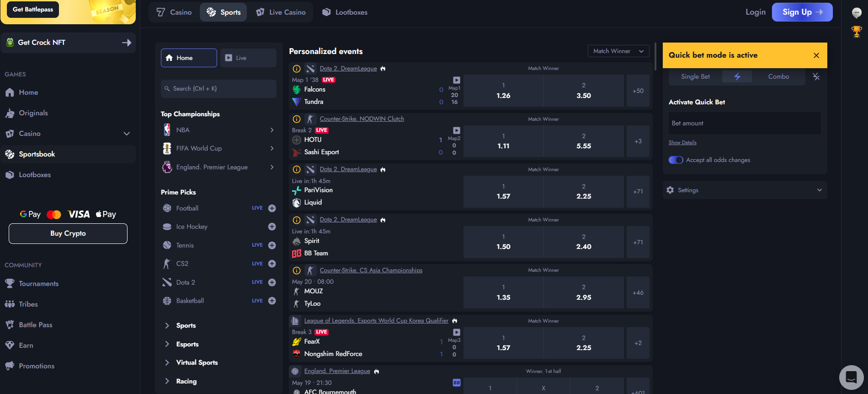Open the video stream icon for Falcons match
The height and width of the screenshot is (394, 868).
coord(456,80)
